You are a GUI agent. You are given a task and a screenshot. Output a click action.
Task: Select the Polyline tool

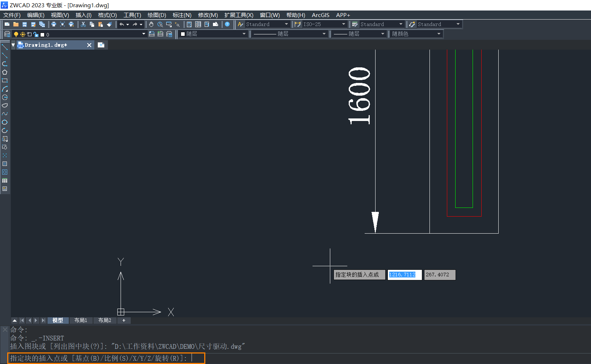tap(5, 64)
